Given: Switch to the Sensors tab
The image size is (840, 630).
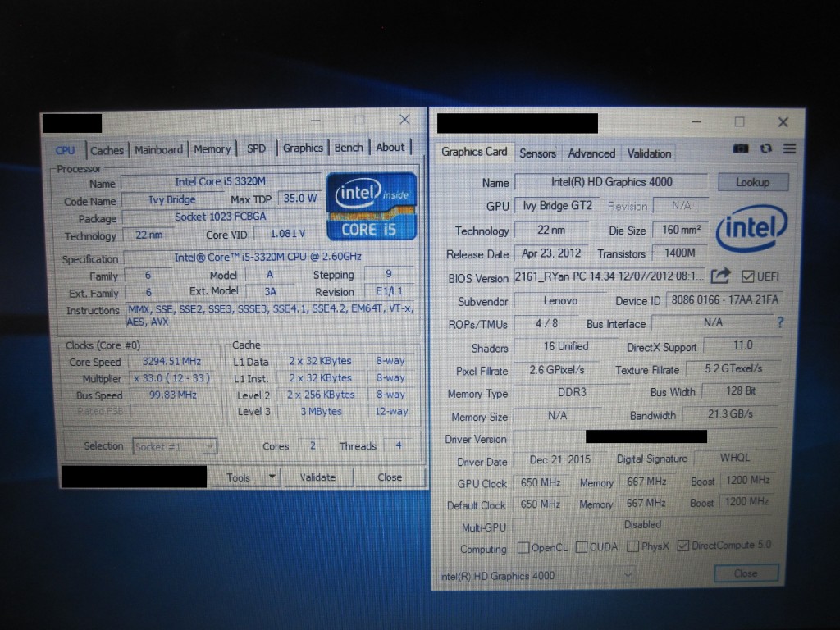Looking at the screenshot, I should (x=537, y=153).
